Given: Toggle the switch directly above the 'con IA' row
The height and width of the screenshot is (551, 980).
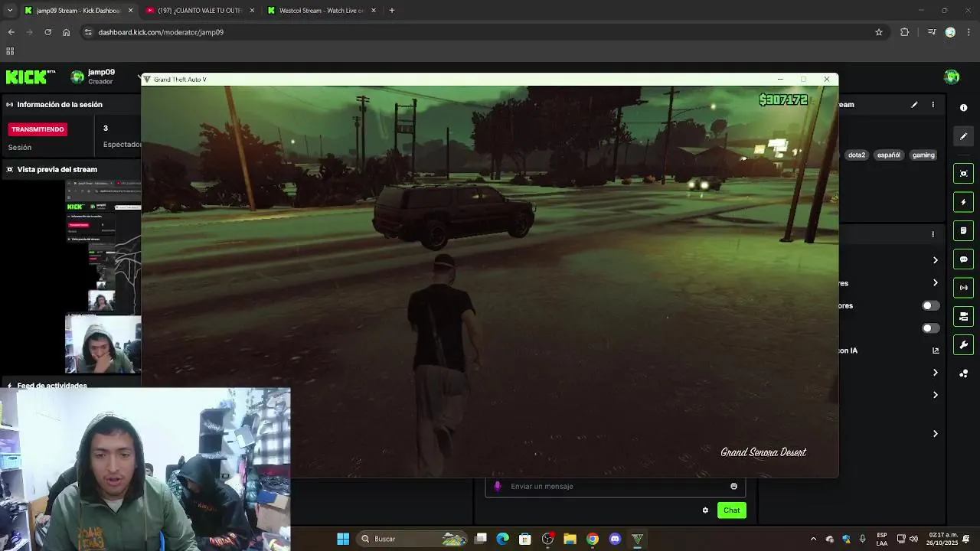Looking at the screenshot, I should [930, 328].
